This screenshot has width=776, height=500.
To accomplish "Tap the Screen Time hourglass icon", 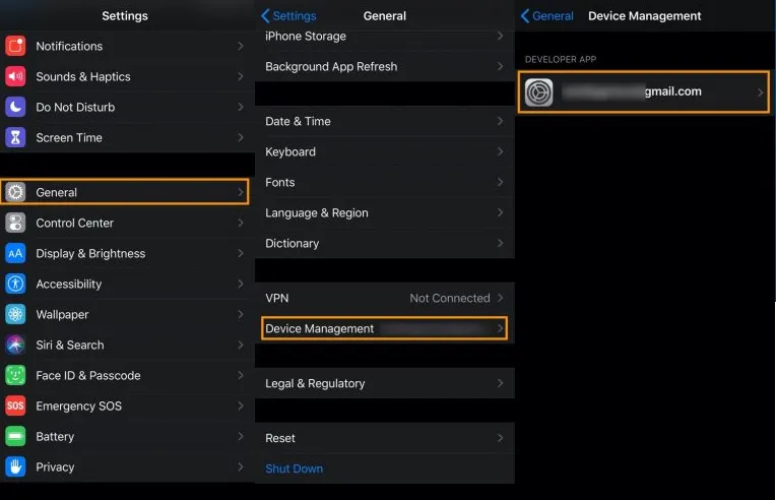I will tap(15, 138).
